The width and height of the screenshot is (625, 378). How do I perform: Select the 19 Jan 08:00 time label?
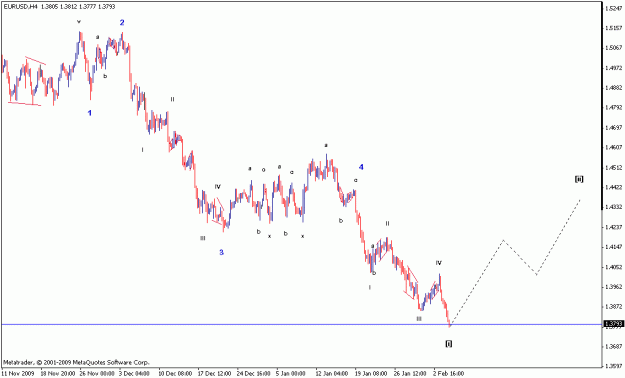(371, 374)
